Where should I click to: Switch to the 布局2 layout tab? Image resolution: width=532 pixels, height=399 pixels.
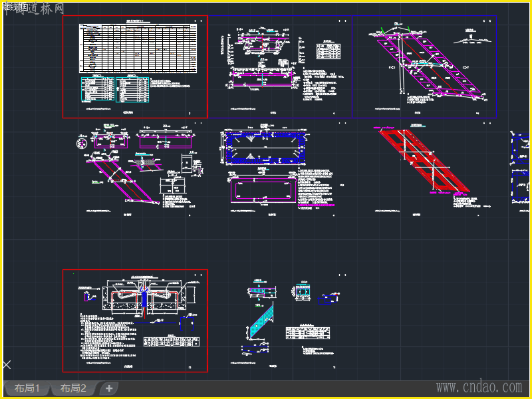[73, 388]
